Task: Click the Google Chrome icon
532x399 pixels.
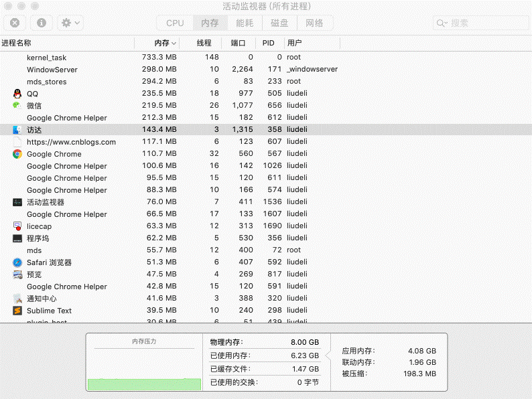Action: coord(17,154)
